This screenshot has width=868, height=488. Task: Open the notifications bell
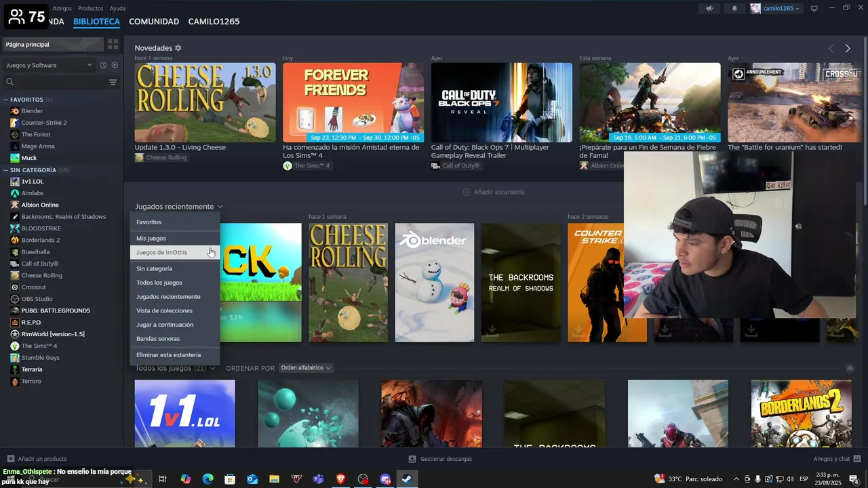[734, 8]
